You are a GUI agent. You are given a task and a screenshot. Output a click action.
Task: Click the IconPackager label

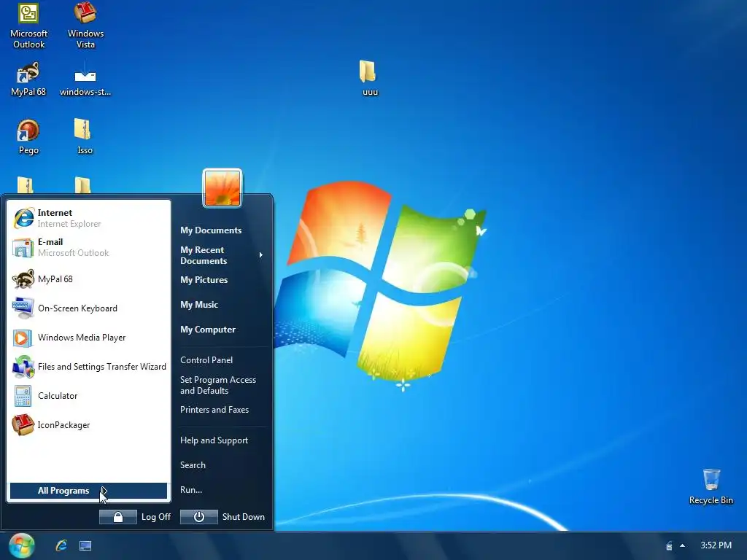point(64,425)
